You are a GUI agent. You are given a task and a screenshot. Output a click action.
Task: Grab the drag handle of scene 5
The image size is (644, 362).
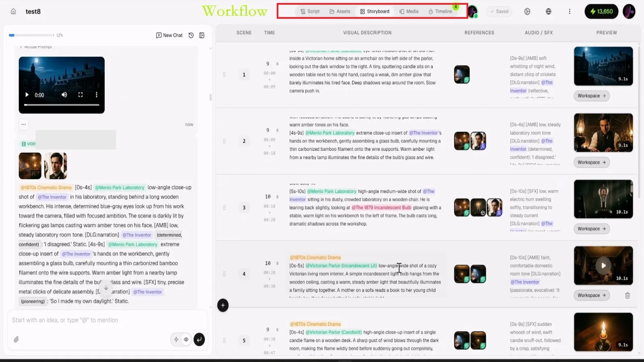(225, 341)
